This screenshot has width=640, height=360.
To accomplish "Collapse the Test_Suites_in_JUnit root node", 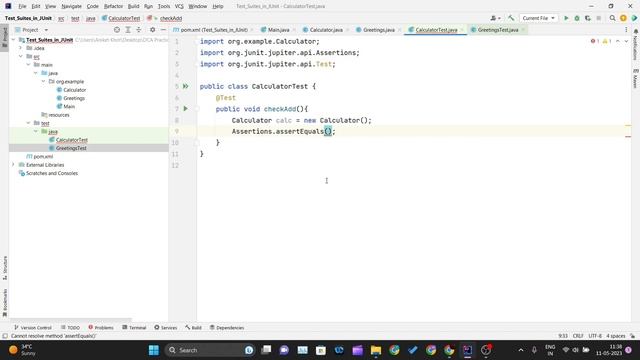I will [x=13, y=40].
